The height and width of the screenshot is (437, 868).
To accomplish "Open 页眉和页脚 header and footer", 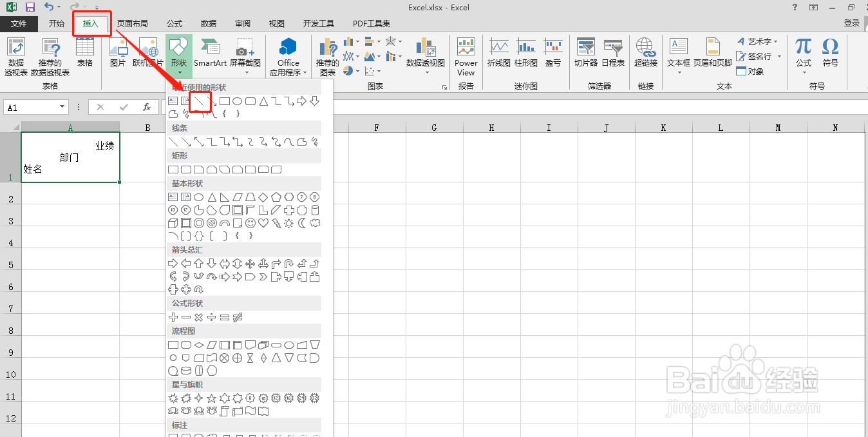I will 713,52.
